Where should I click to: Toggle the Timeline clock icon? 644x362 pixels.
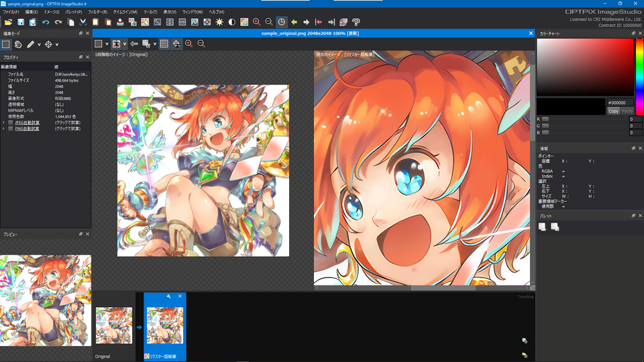(281, 22)
